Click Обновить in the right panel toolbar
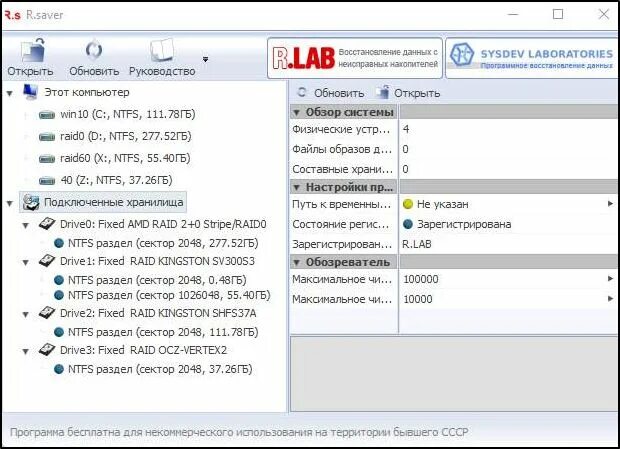This screenshot has height=449, width=620. (x=331, y=93)
